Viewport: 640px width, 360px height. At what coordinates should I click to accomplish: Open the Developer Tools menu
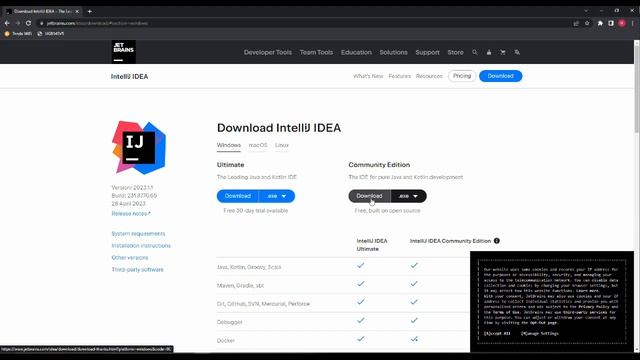point(268,52)
